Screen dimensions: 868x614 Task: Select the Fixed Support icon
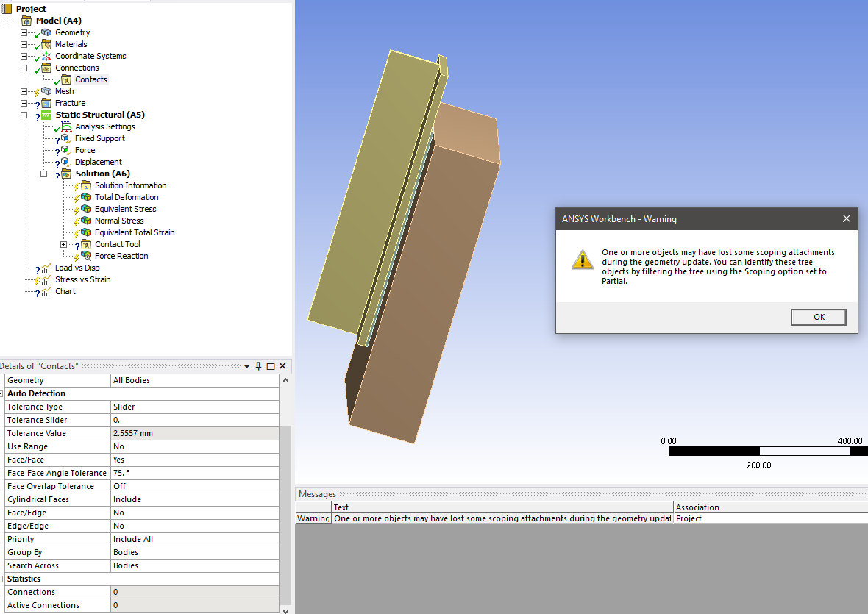[66, 138]
